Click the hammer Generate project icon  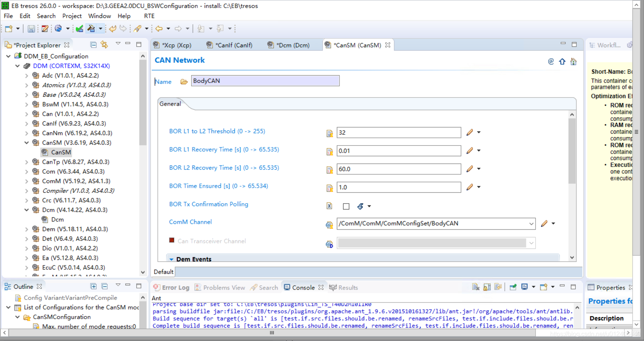[91, 28]
